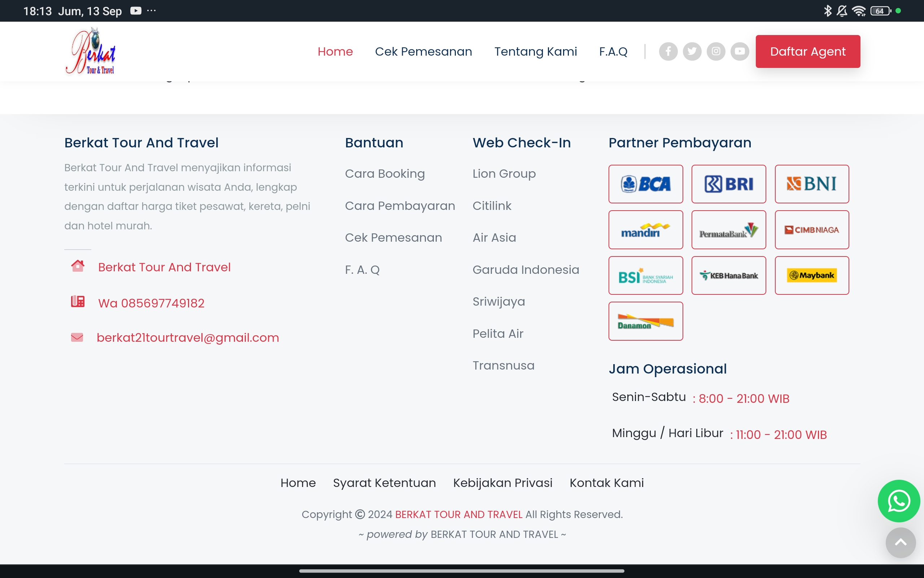This screenshot has width=924, height=578.
Task: Open the Cara Booking help link
Action: pos(385,173)
